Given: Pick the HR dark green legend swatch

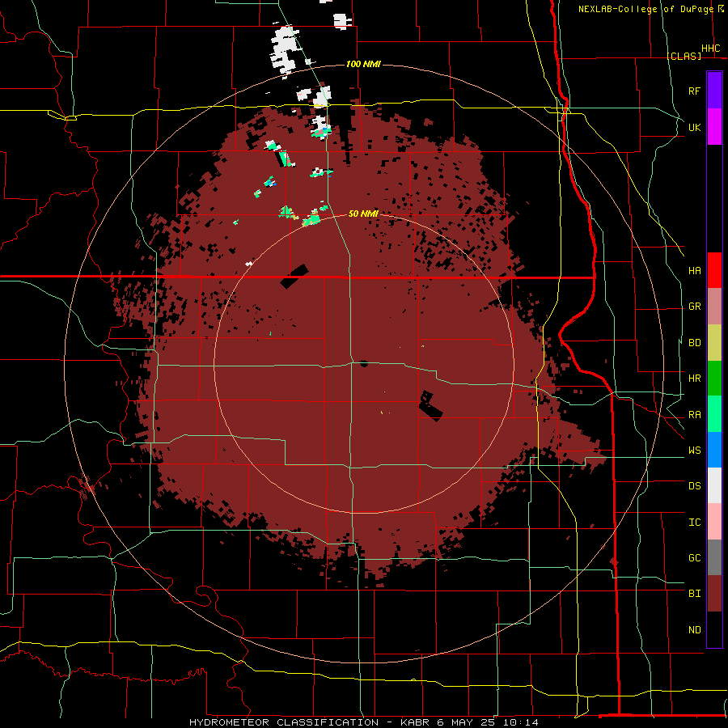Looking at the screenshot, I should click(x=714, y=379).
